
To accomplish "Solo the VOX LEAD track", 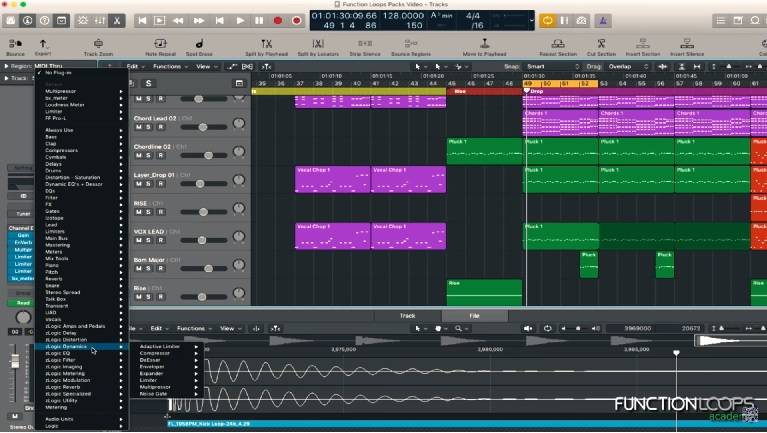I will 149,241.
